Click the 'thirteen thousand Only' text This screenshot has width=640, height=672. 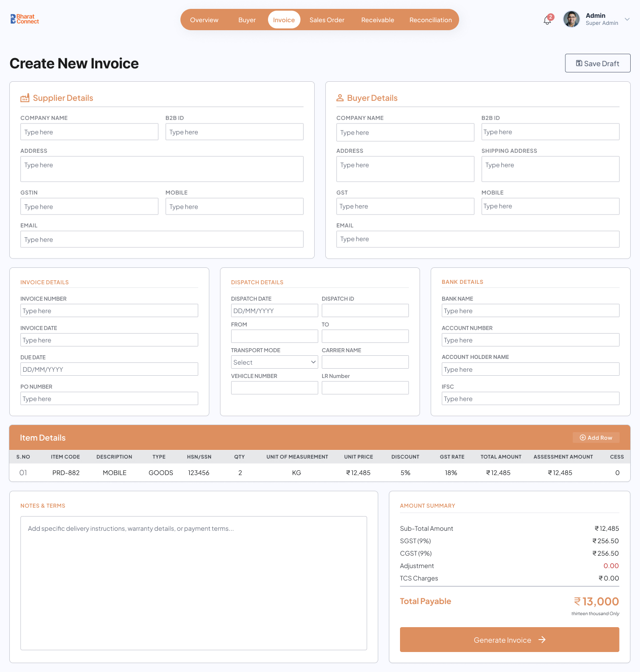coord(595,613)
